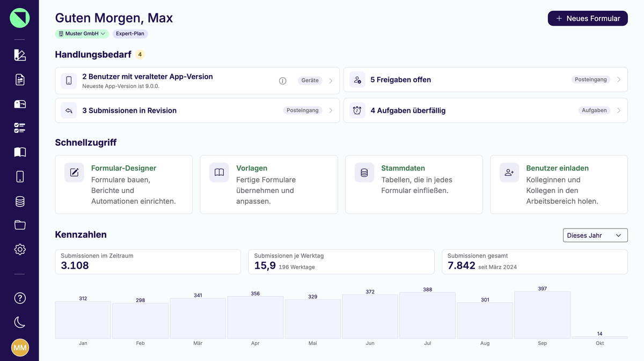This screenshot has width=644, height=361.
Task: Click the Jul bar labeled 388
Action: pos(427,315)
